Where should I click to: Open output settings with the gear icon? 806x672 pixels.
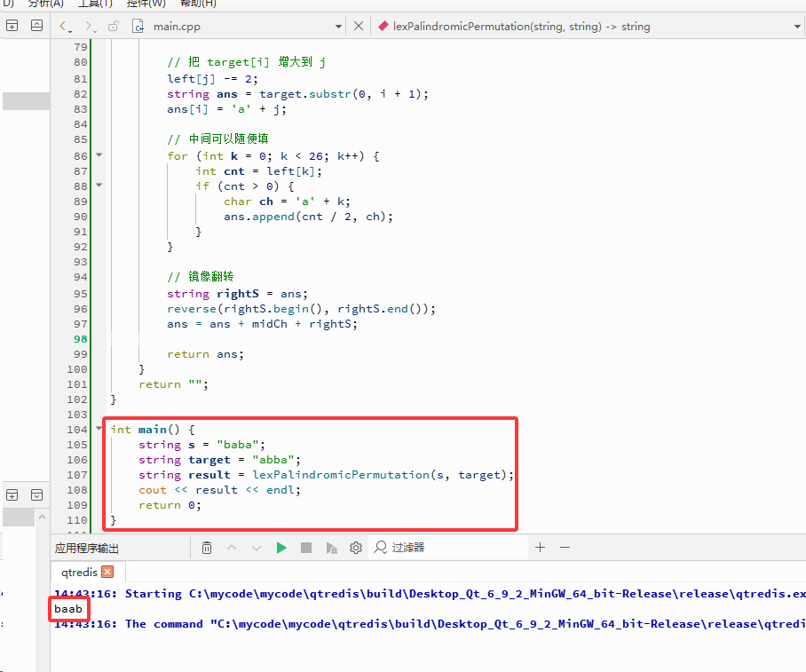[356, 548]
